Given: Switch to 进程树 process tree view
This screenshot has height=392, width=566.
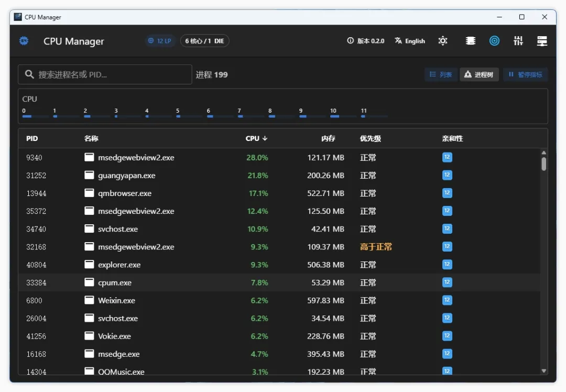Looking at the screenshot, I should tap(479, 74).
